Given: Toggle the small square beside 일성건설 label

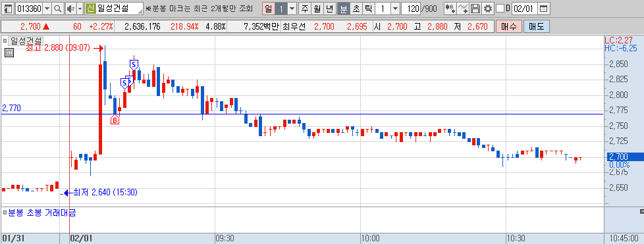Looking at the screenshot, I should pos(5,41).
